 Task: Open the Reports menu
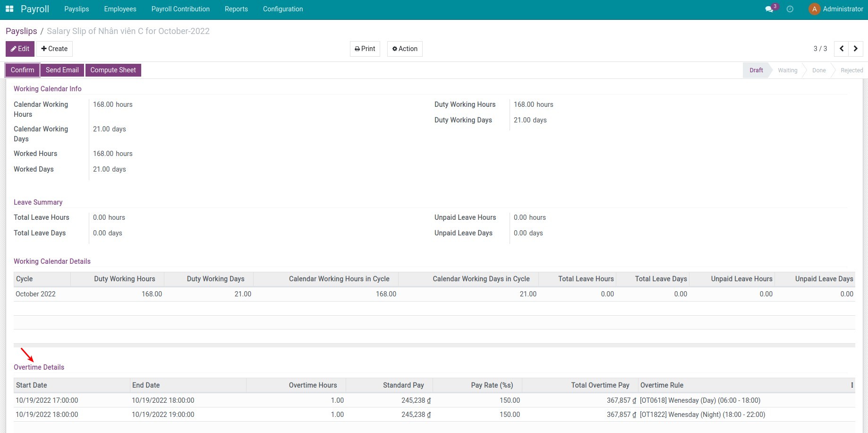click(236, 9)
